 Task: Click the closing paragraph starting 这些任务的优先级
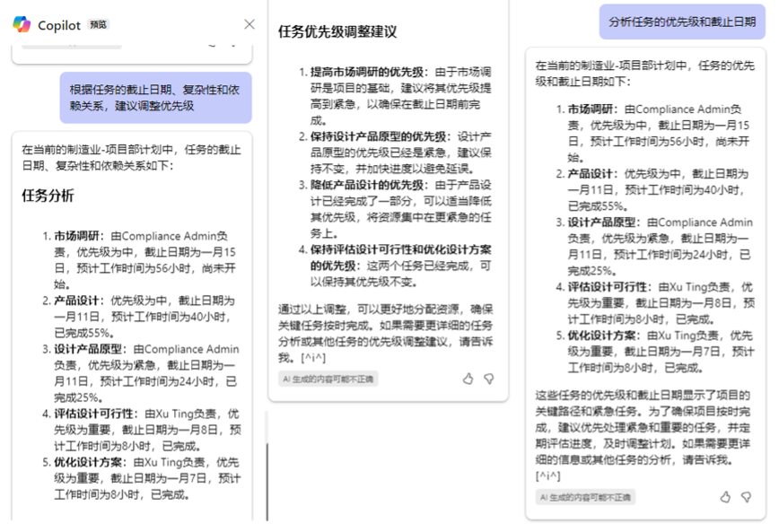(x=643, y=436)
